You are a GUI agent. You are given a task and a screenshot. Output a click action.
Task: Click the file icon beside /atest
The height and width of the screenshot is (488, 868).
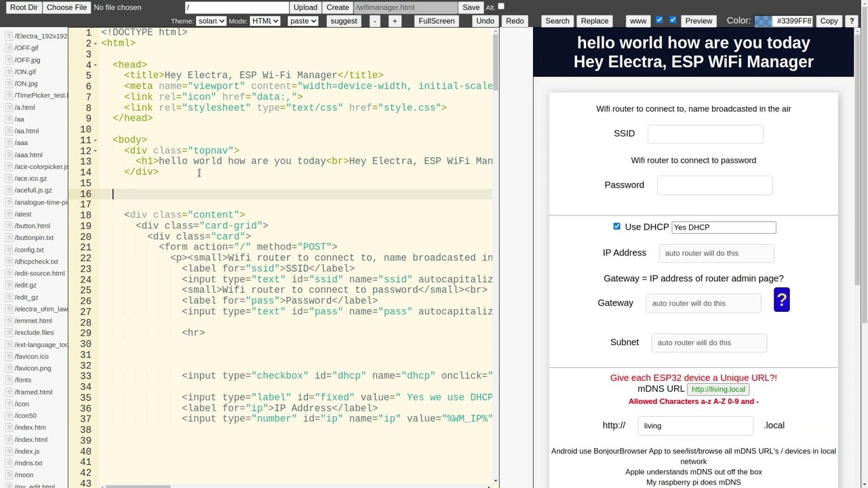9,214
